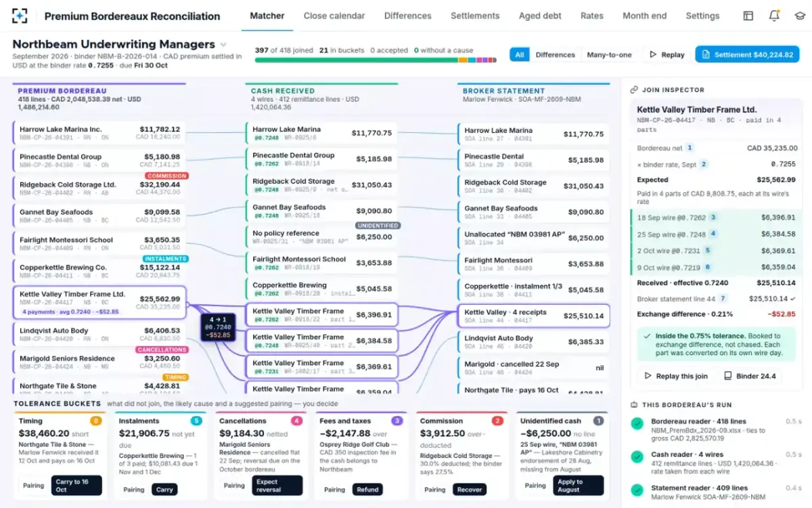Open the Close calendar tab

[x=334, y=16]
